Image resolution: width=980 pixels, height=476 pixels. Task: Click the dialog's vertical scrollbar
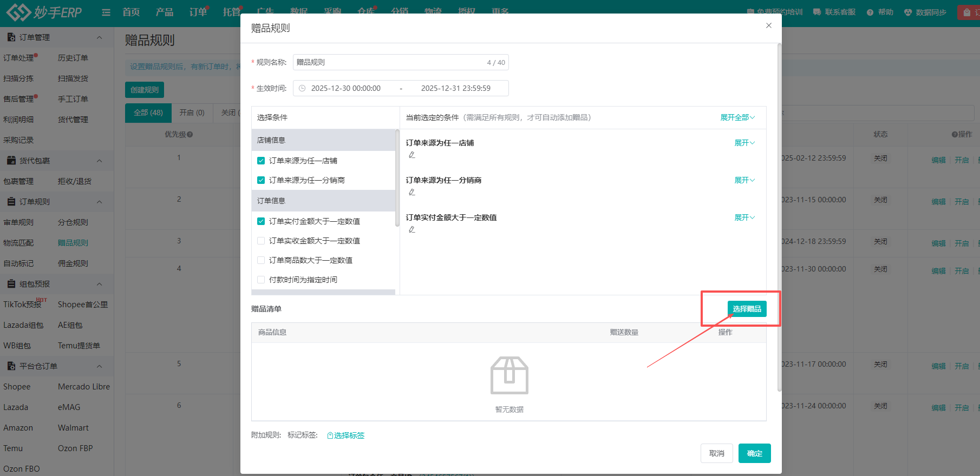pyautogui.click(x=779, y=216)
